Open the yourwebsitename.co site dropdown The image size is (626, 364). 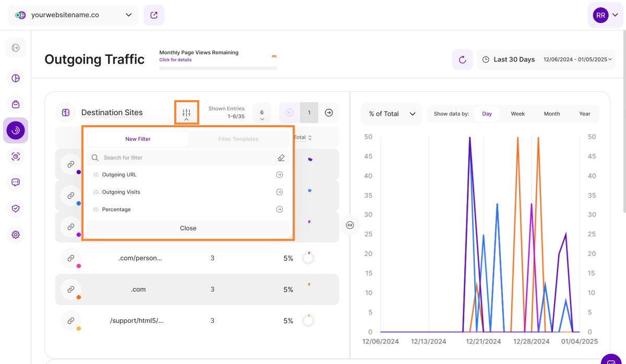coord(73,15)
